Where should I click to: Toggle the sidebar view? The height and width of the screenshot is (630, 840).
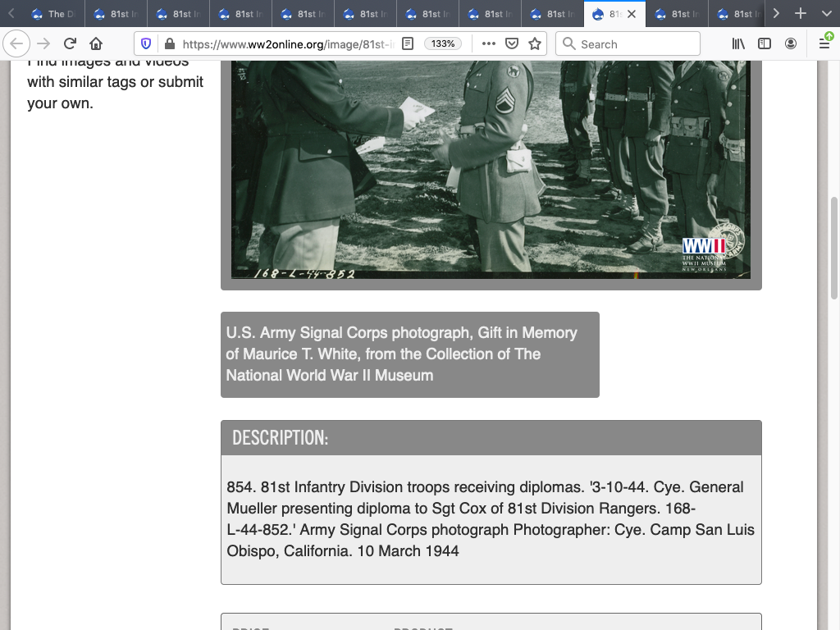(x=765, y=43)
